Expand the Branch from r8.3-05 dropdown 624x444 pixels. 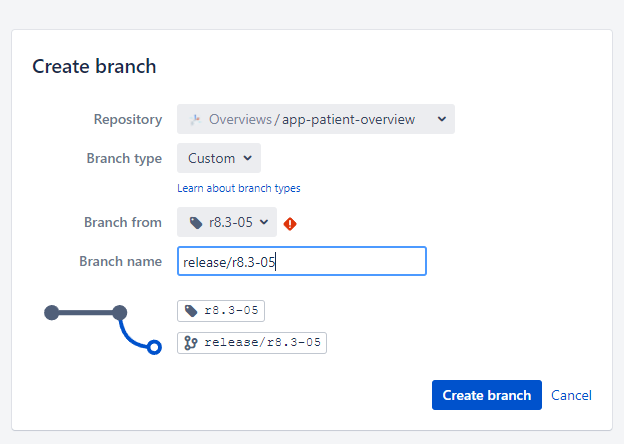227,222
